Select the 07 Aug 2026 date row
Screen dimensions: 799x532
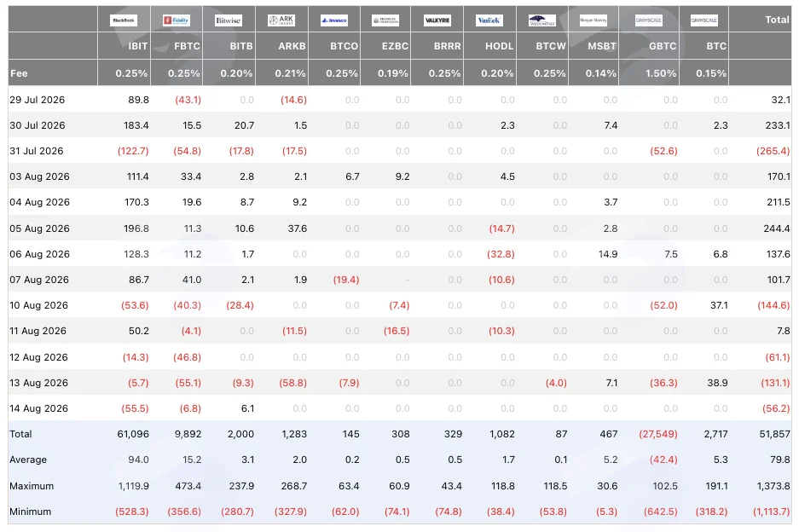pos(399,280)
